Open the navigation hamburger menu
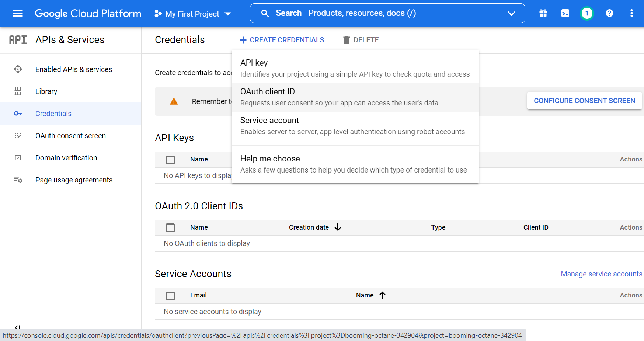Image resolution: width=644 pixels, height=341 pixels. click(x=17, y=13)
